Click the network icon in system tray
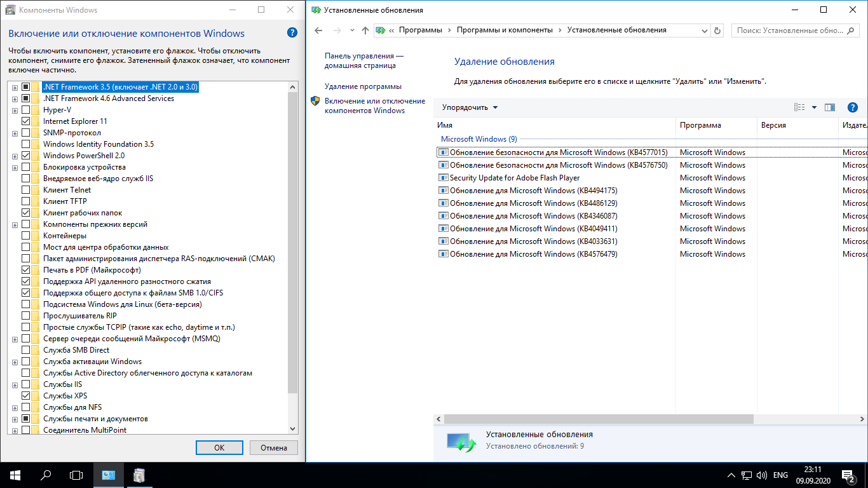This screenshot has width=868, height=488. (x=747, y=475)
